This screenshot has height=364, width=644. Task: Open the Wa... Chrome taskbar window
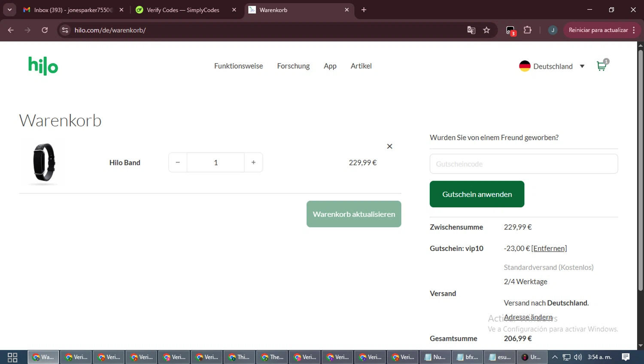43,357
